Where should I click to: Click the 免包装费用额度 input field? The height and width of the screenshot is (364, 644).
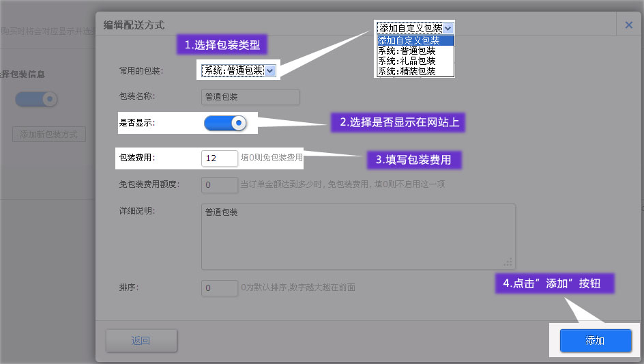click(219, 185)
